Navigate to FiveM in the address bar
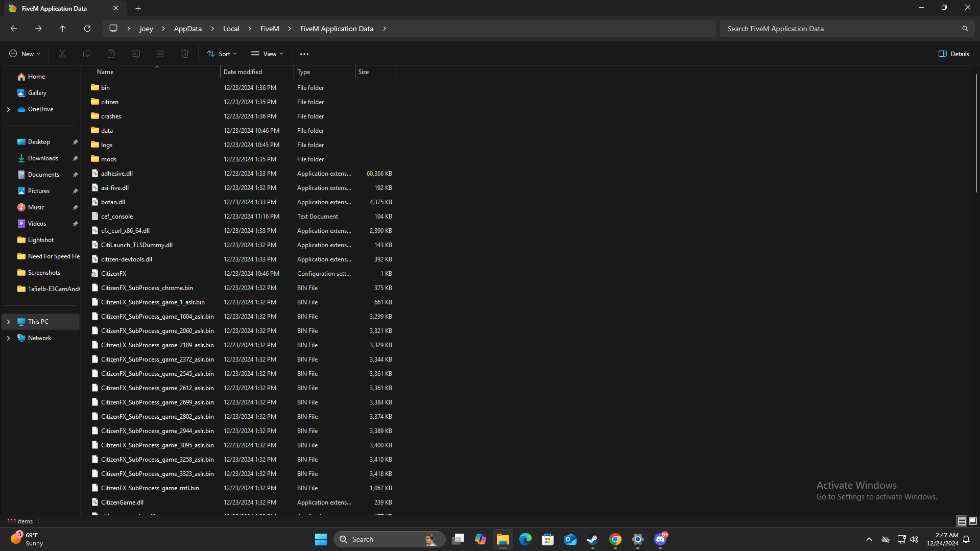Image resolution: width=980 pixels, height=551 pixels. tap(270, 29)
